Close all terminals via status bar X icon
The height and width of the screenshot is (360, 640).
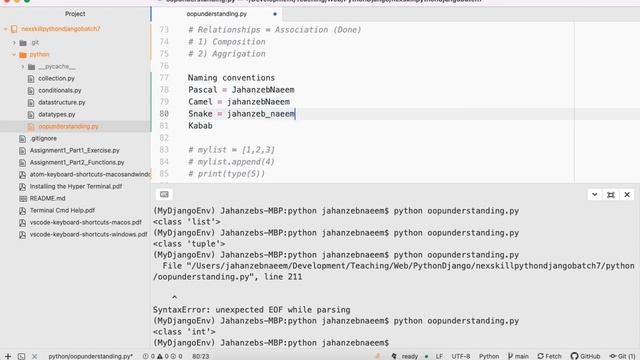[35, 356]
